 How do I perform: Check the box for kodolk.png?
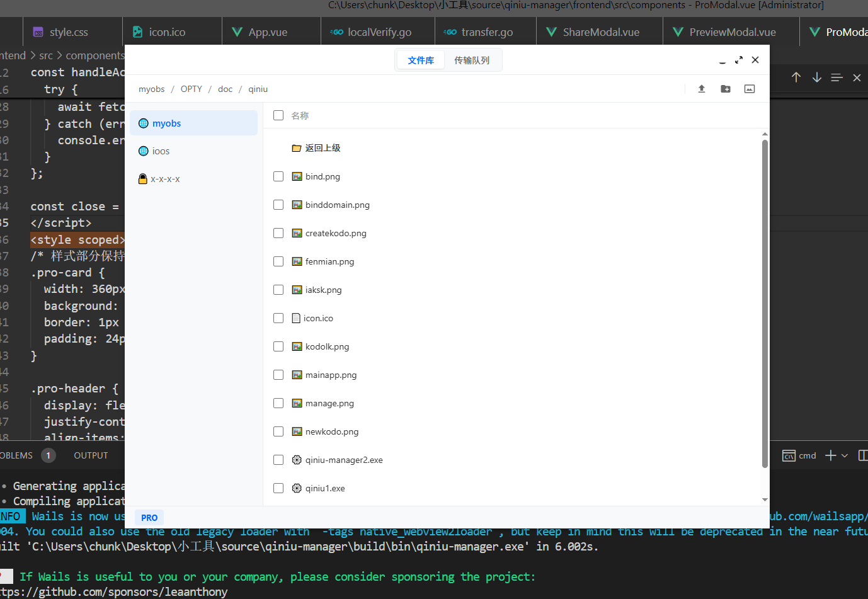click(278, 346)
